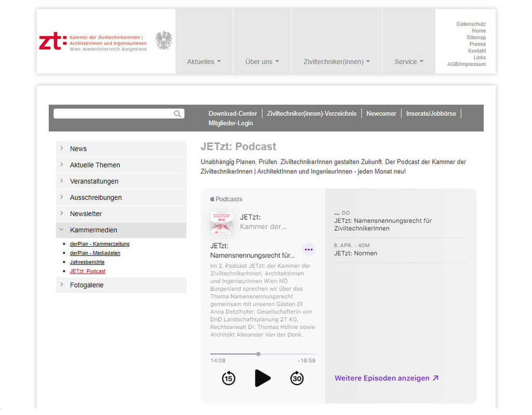Click the Aktuelle Themen sidebar label
Viewport: 532px width, 415px height.
[x=95, y=165]
